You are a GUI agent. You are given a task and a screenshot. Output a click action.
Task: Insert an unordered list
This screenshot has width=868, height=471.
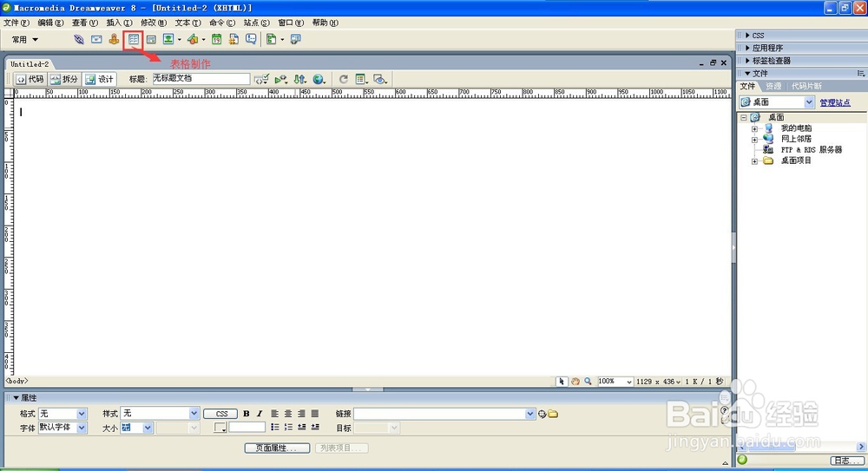point(274,428)
